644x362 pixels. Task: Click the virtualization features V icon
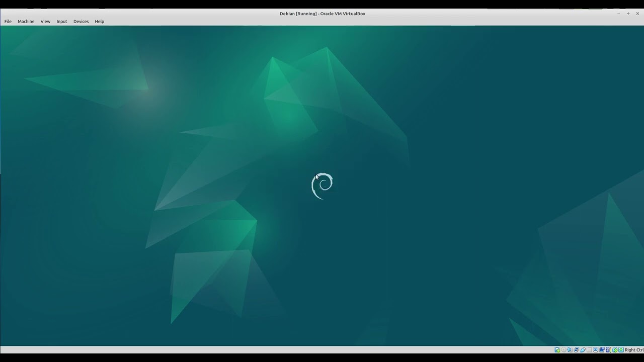[608, 350]
